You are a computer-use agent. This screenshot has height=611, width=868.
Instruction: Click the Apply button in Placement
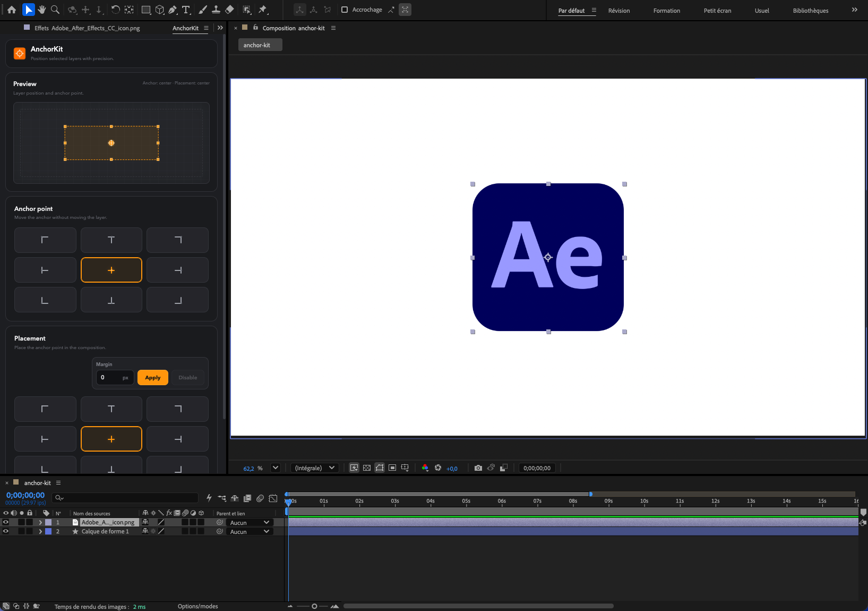153,378
